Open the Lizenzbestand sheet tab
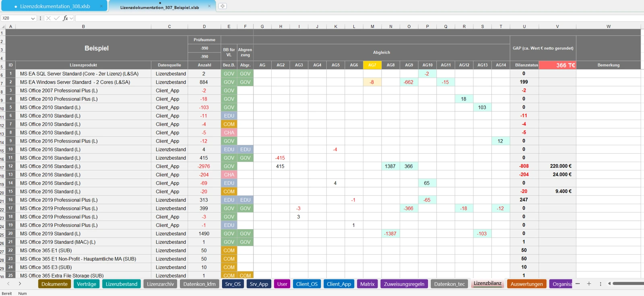 click(x=122, y=284)
